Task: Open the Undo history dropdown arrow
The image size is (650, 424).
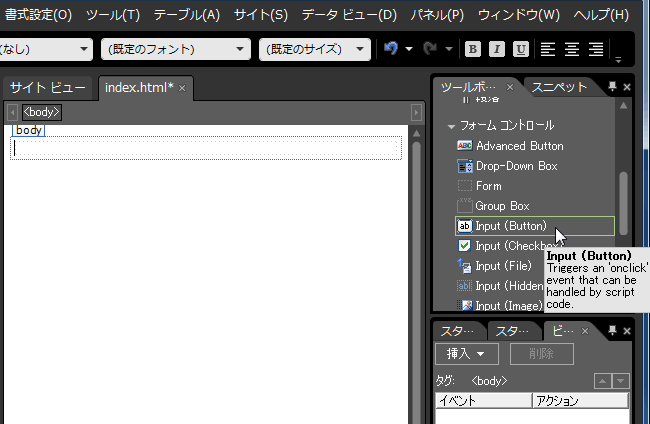Action: point(409,49)
